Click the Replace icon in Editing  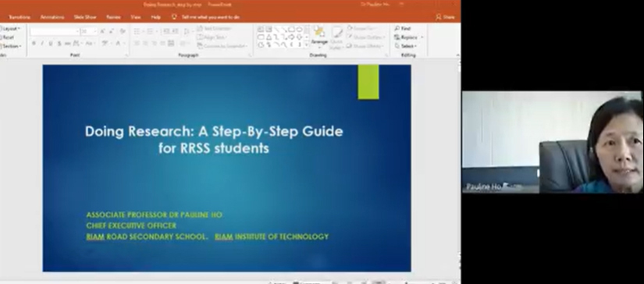tap(406, 37)
